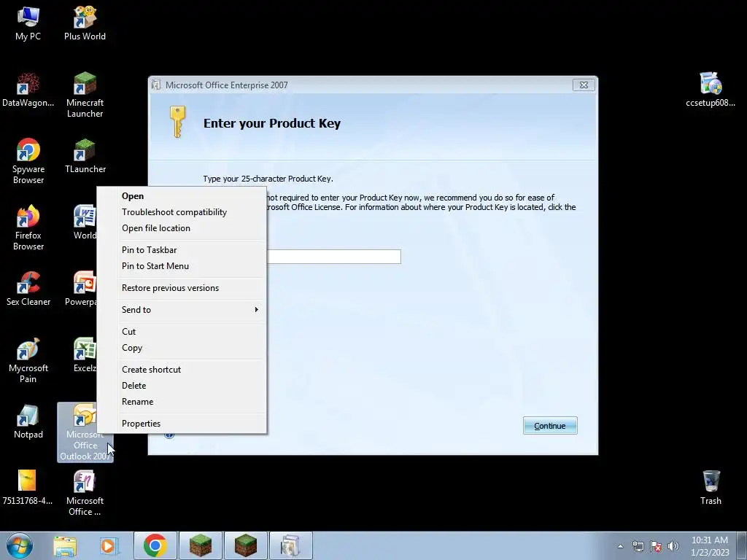Select the Microsoft Office Outlook 2007 icon
This screenshot has height=560, width=747.
(85, 432)
